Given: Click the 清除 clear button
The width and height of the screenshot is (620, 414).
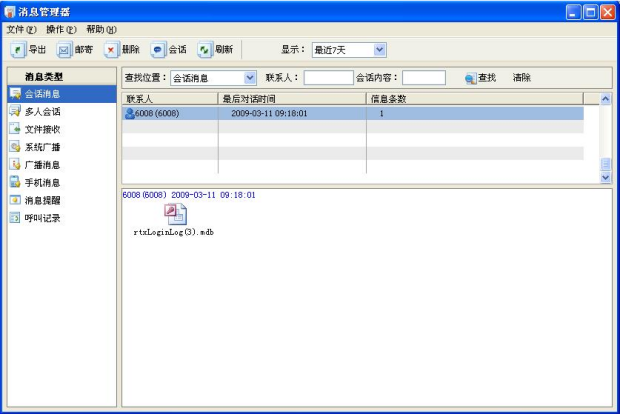Looking at the screenshot, I should pos(522,78).
